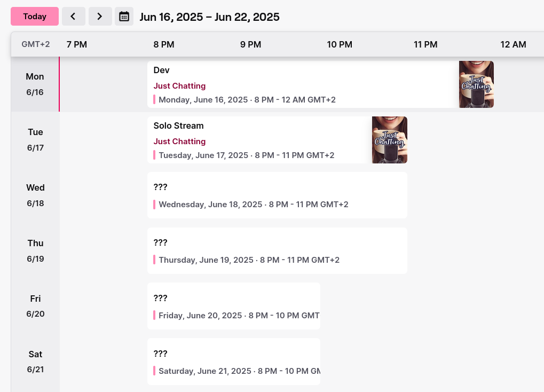Click the GMT+2 timezone label
Viewport: 544px width, 392px height.
pyautogui.click(x=35, y=44)
